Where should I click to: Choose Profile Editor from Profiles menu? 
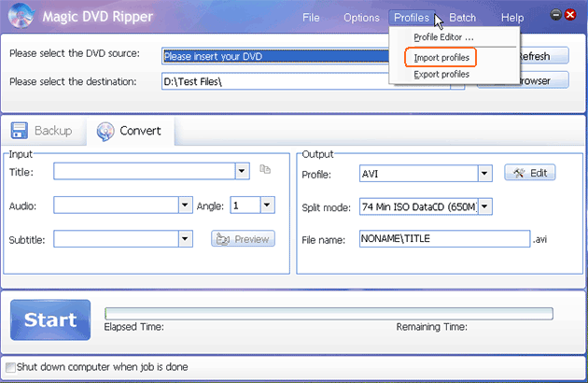[x=443, y=37]
